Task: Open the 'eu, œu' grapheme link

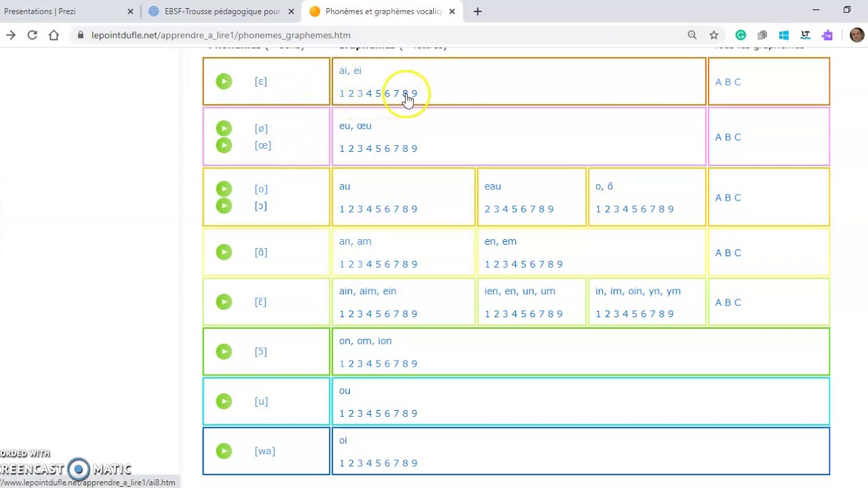Action: pos(355,125)
